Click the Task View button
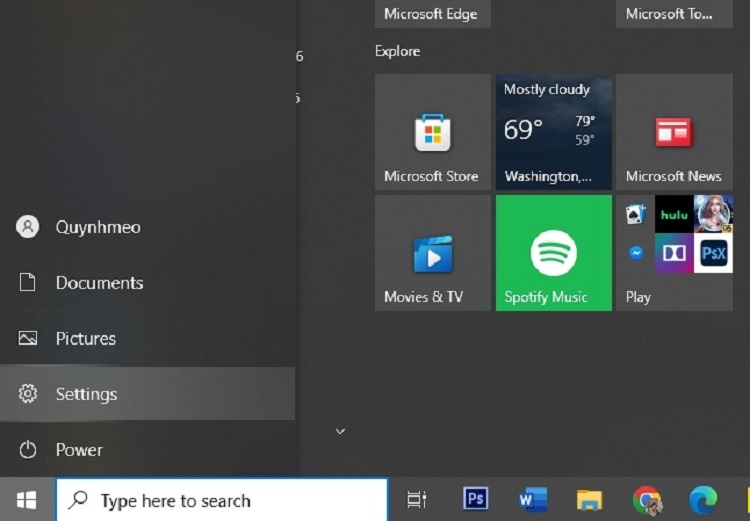 click(417, 499)
